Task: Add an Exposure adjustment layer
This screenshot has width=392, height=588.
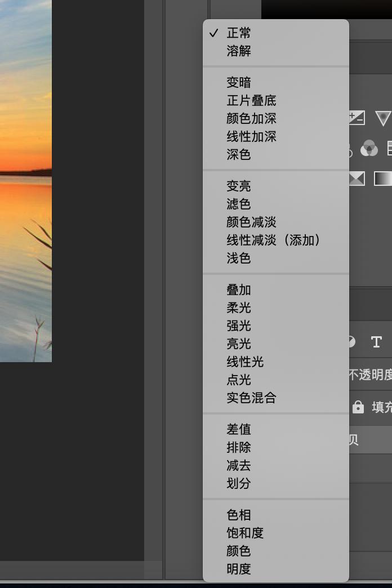Action: coord(357,118)
